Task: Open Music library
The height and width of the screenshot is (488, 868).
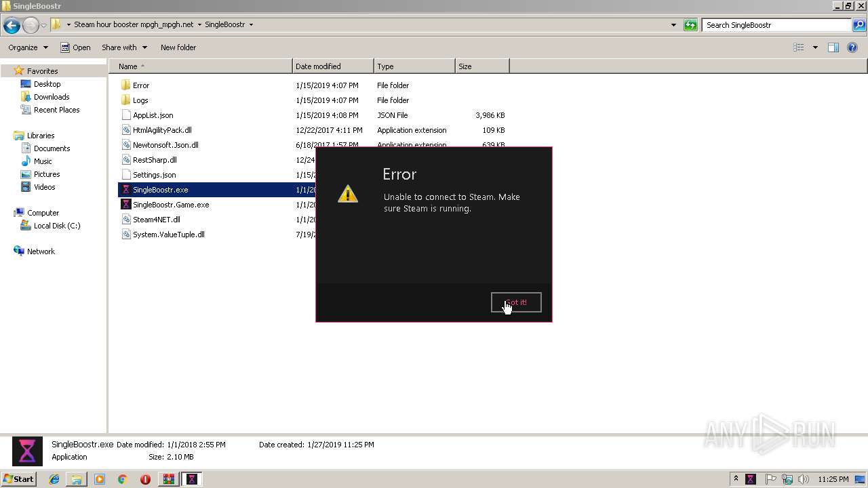Action: 43,161
